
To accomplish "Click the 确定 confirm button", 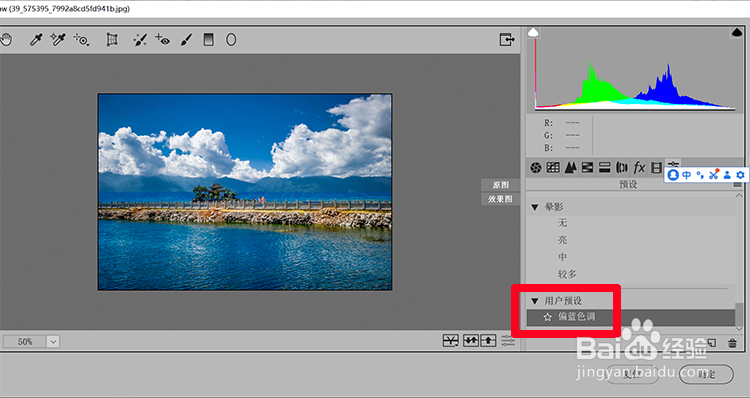I will tap(706, 374).
